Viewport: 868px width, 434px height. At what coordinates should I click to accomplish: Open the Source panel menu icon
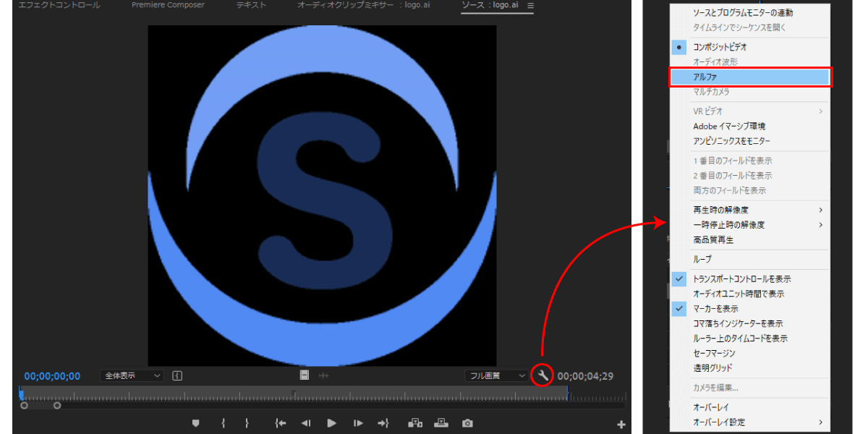530,6
